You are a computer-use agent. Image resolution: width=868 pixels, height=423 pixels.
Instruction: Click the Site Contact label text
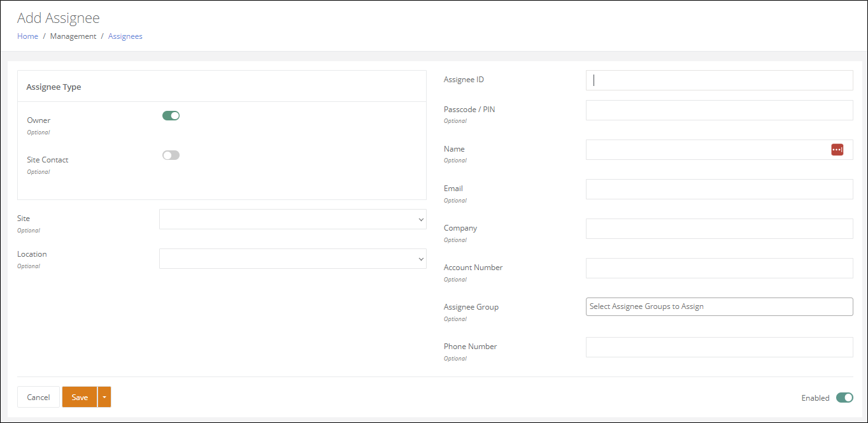click(48, 160)
